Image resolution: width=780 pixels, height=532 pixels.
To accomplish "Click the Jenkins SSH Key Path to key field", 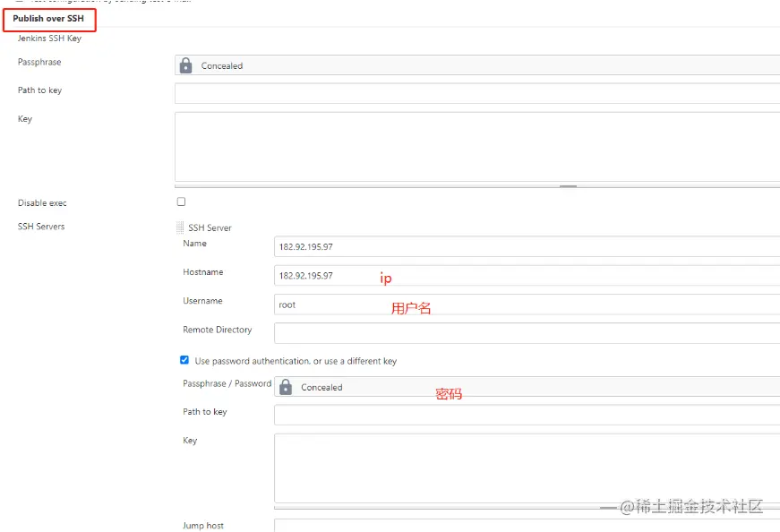I will pos(477,93).
